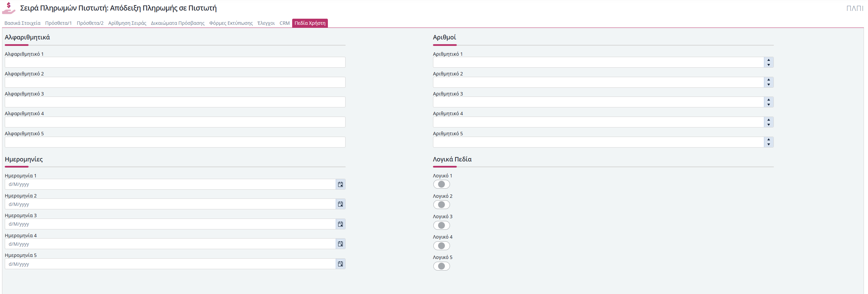Click the Αλφαριθμητικό 5 text field
The height and width of the screenshot is (294, 868).
pyautogui.click(x=175, y=142)
